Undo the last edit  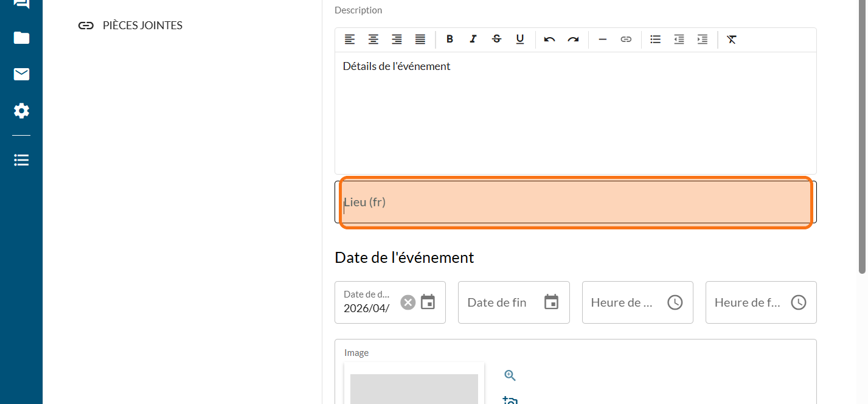pos(549,40)
